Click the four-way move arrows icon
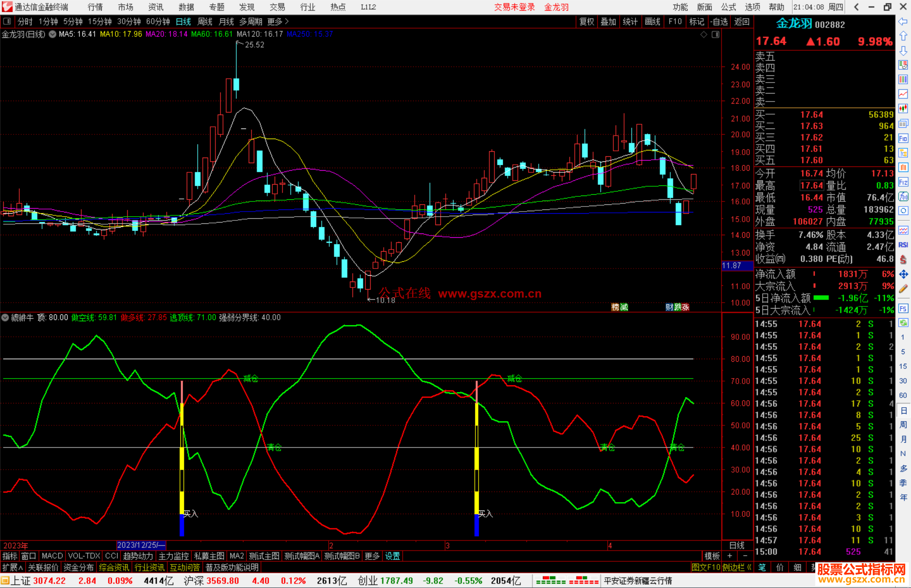Viewport: 911px width, 588px height. 903,274
